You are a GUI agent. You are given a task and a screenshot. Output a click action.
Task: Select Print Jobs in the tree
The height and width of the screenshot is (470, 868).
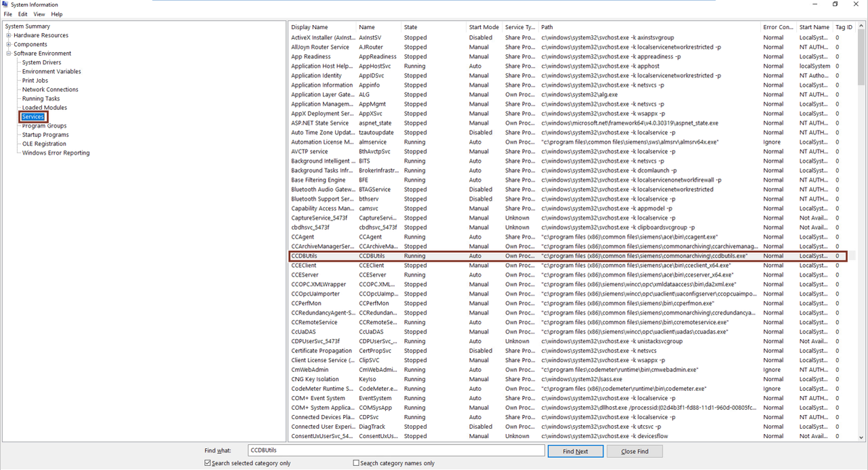point(35,81)
